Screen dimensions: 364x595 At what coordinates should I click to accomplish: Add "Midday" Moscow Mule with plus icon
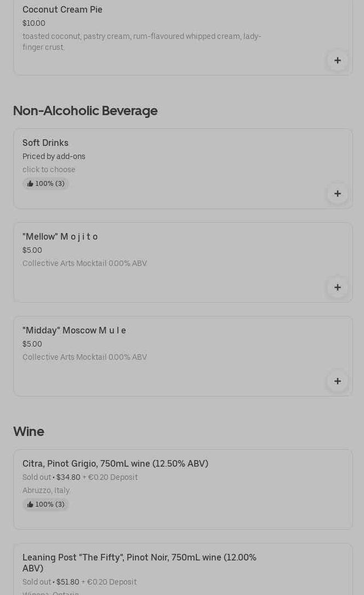tap(337, 381)
